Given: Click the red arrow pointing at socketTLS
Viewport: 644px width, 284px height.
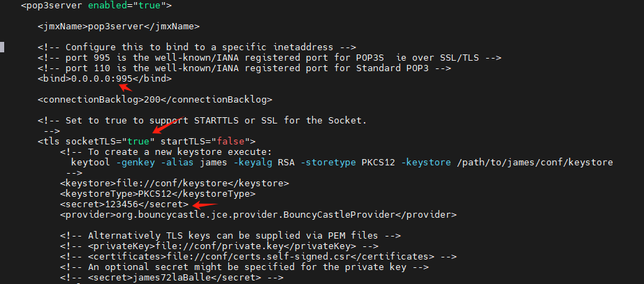Looking at the screenshot, I should point(164,126).
